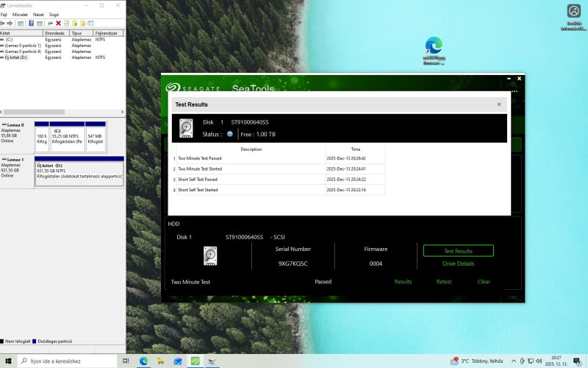
Task: Click the serial number 9XG7KQ5C
Action: click(293, 263)
